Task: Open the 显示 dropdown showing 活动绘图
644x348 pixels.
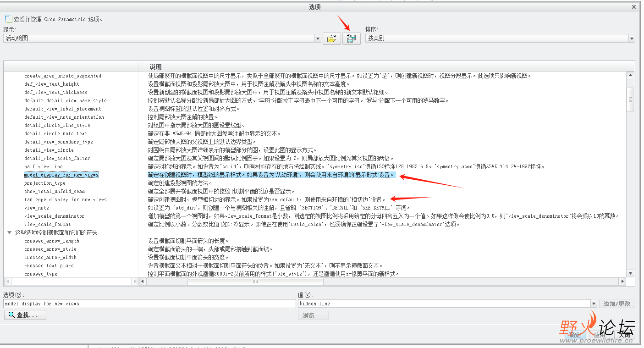Action: [162, 39]
